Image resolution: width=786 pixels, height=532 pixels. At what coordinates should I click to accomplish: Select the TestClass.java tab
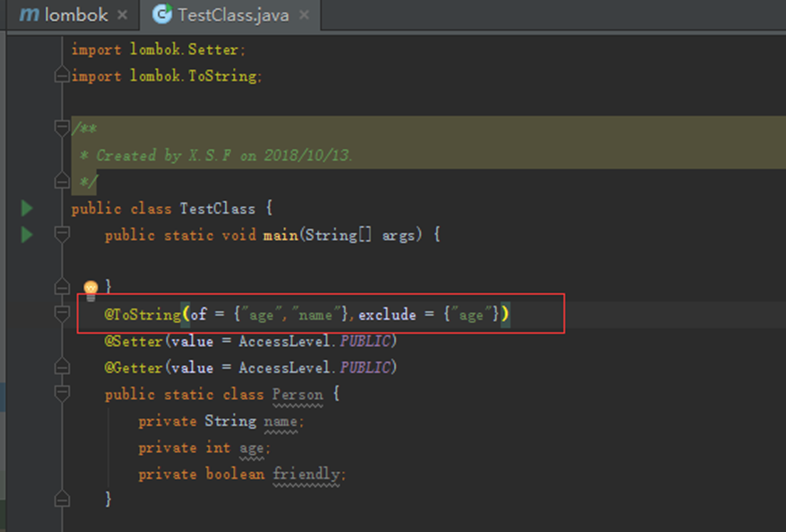pyautogui.click(x=233, y=15)
